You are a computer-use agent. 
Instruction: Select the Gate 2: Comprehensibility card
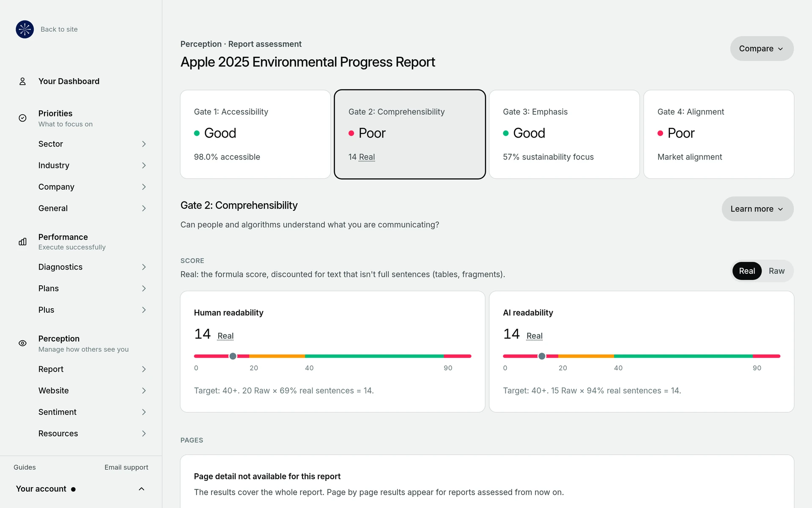410,134
